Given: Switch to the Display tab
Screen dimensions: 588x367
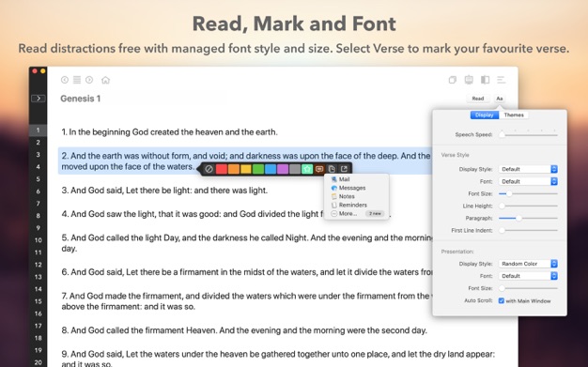Looking at the screenshot, I should pyautogui.click(x=485, y=115).
